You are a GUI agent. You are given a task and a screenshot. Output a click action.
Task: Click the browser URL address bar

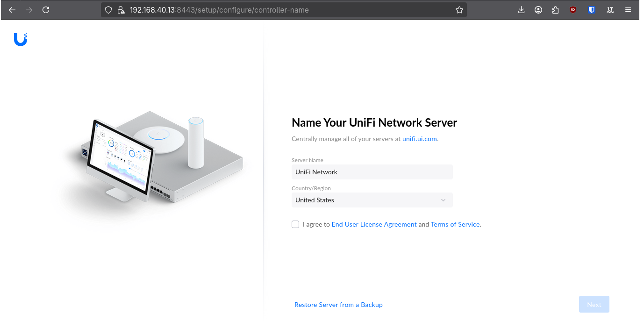pos(284,10)
